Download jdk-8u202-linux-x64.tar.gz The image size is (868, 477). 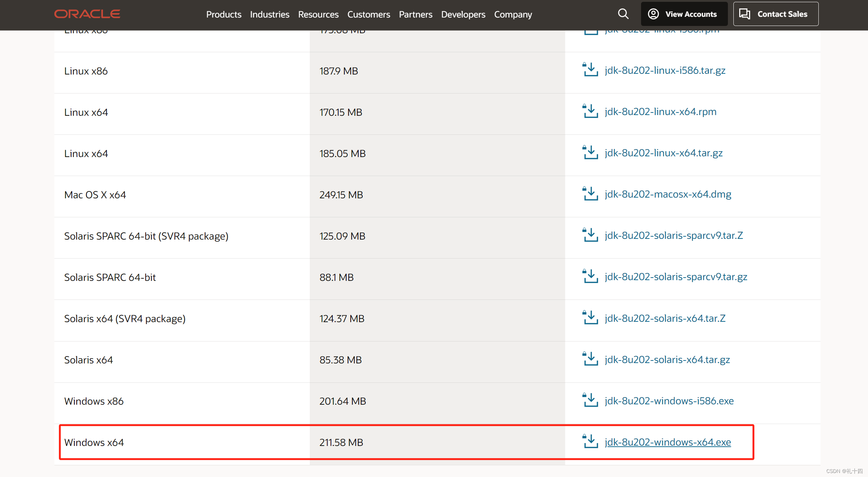tap(663, 153)
